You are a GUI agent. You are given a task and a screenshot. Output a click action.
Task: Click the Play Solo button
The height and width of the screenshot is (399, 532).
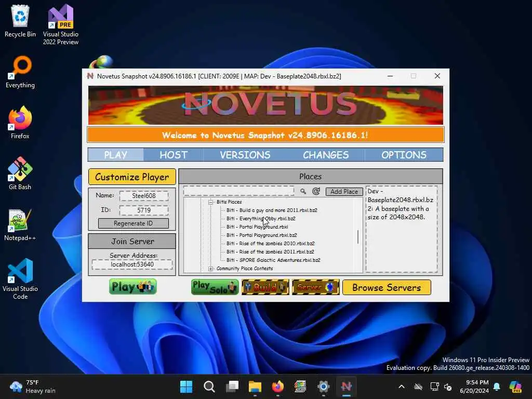pos(215,287)
